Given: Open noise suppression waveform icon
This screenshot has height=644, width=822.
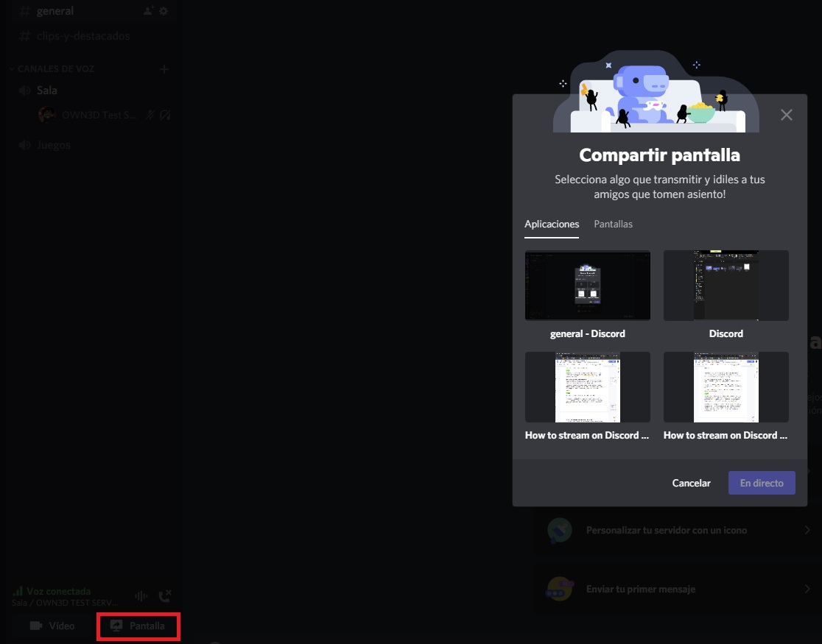Looking at the screenshot, I should tap(141, 595).
